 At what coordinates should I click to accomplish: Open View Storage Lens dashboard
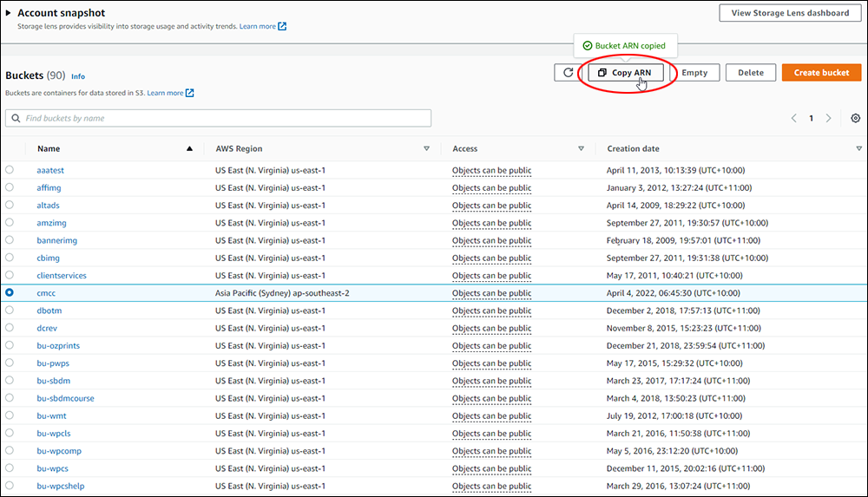[x=790, y=13]
